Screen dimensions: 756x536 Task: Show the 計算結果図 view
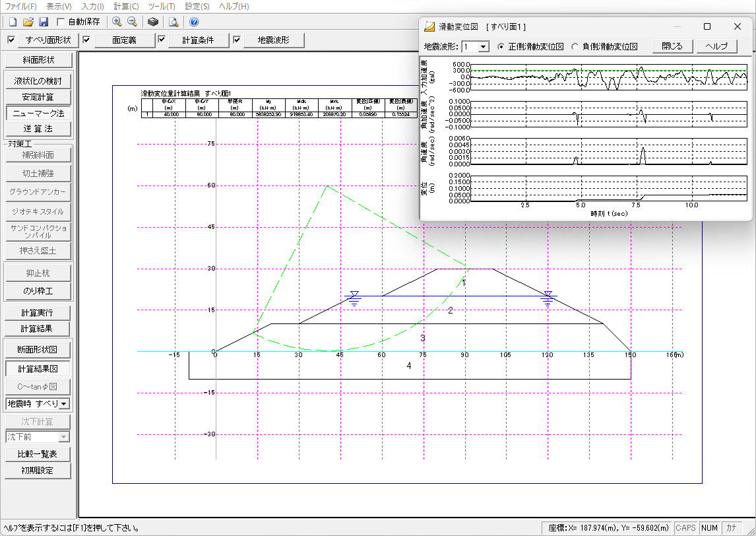(x=38, y=368)
